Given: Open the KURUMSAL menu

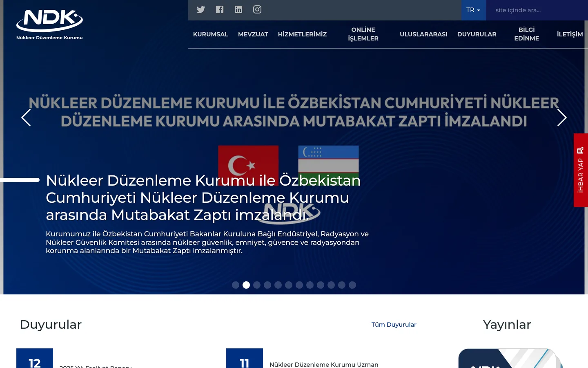Looking at the screenshot, I should tap(211, 34).
